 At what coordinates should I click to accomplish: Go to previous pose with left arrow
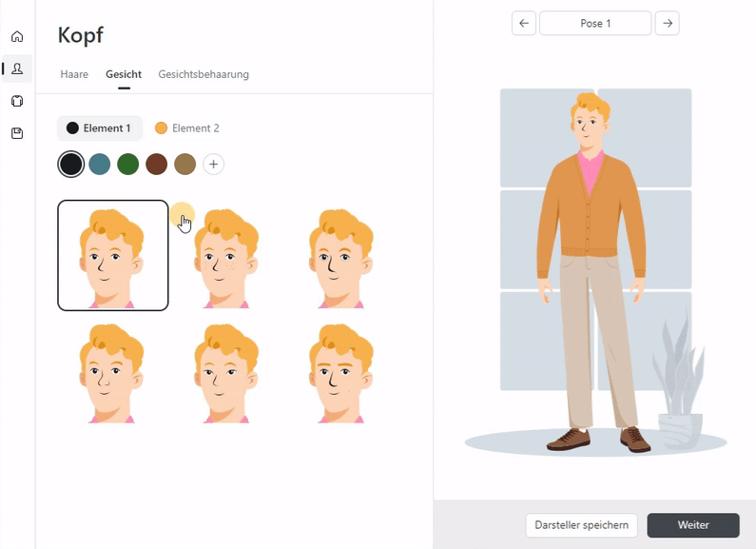click(x=524, y=23)
